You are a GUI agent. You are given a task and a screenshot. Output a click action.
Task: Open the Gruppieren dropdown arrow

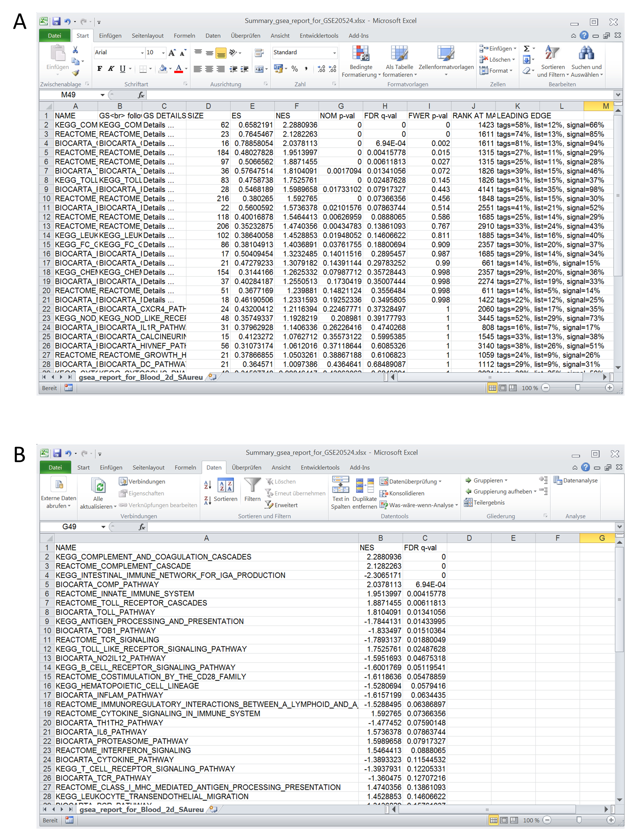pyautogui.click(x=506, y=481)
